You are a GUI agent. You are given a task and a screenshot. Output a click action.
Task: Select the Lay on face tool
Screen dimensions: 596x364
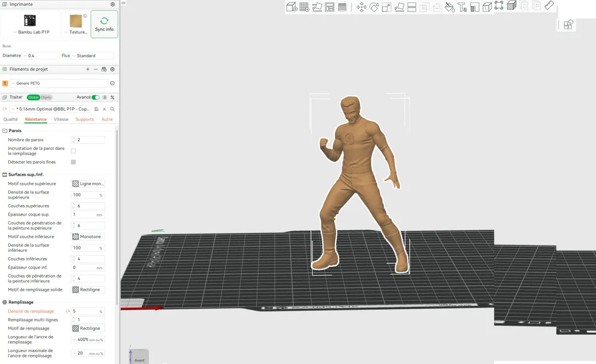[x=399, y=7]
